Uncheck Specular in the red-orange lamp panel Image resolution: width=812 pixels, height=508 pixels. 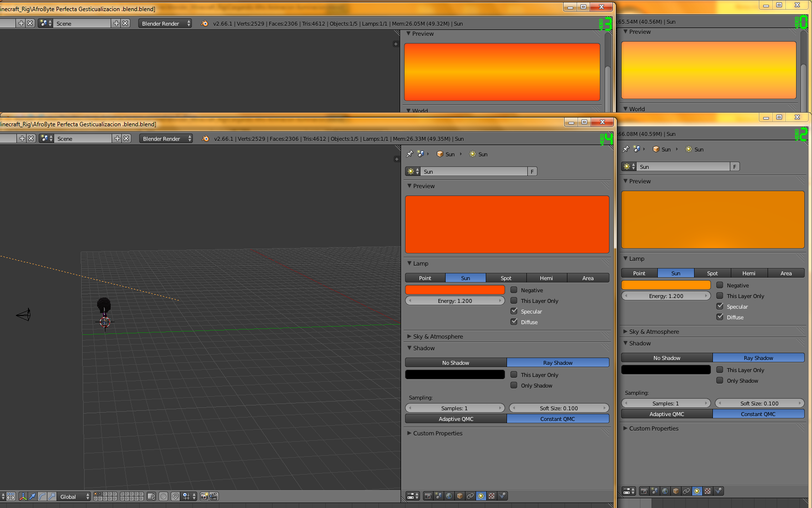coord(514,312)
